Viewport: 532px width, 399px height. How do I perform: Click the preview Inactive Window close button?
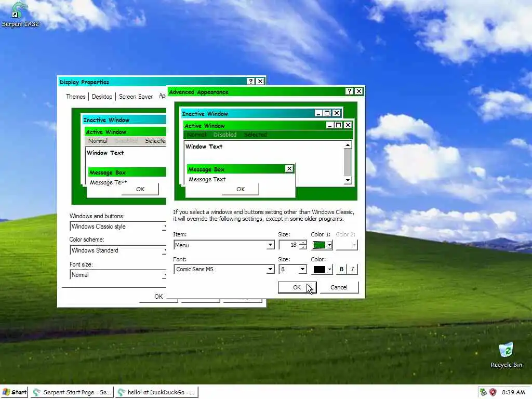pos(336,113)
